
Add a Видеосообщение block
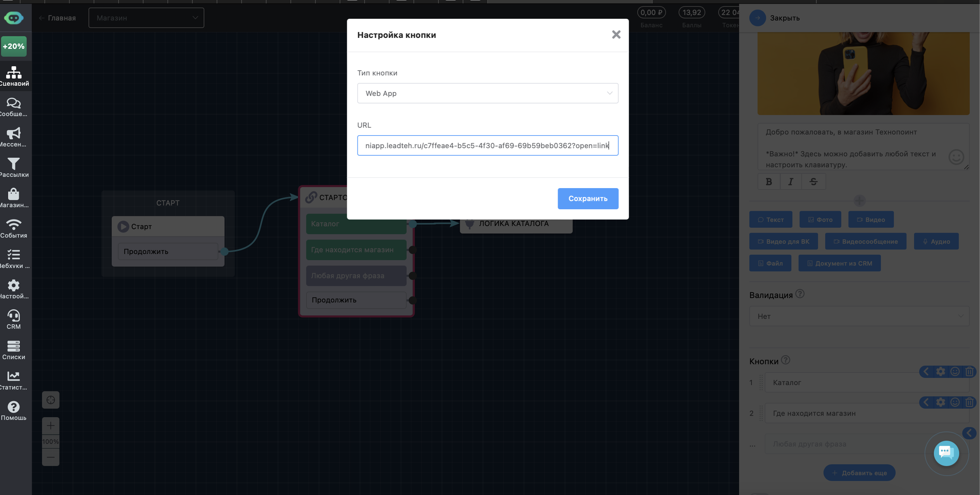click(866, 241)
